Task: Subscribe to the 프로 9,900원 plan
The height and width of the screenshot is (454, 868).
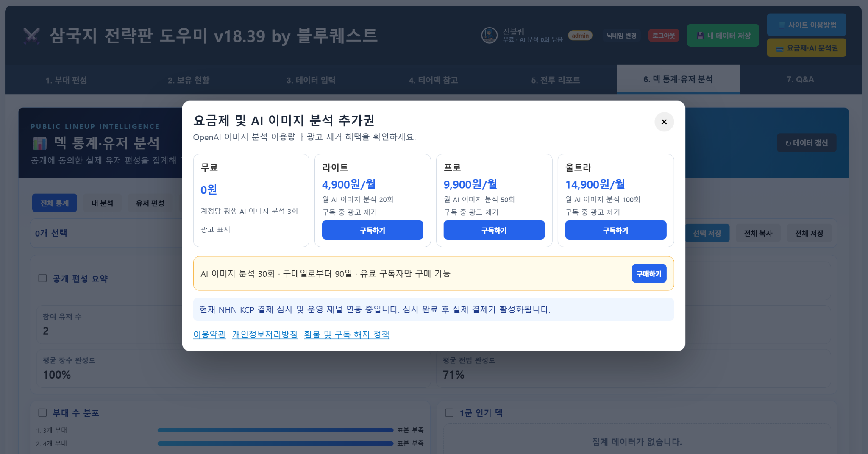Action: click(x=494, y=230)
